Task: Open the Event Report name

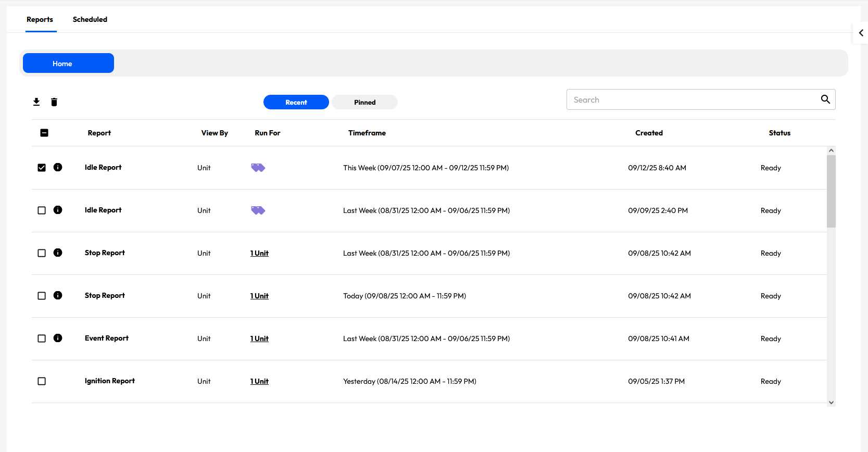Action: pyautogui.click(x=107, y=338)
